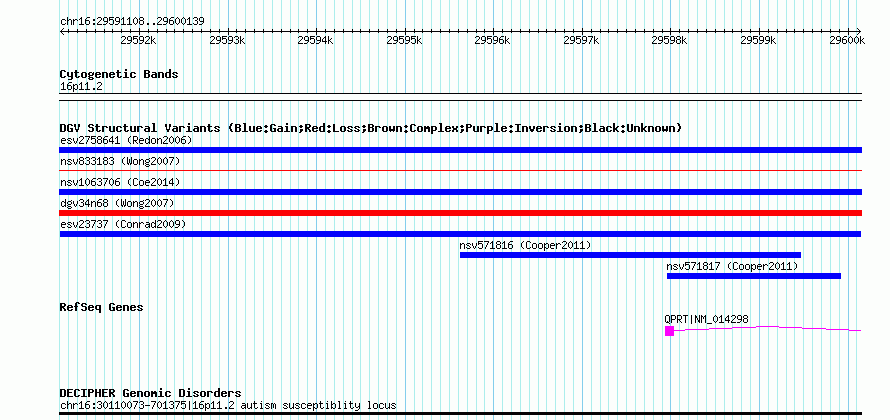Click the esv2758641 (Redon2006) blue gain bar
890x420 pixels.
point(460,150)
